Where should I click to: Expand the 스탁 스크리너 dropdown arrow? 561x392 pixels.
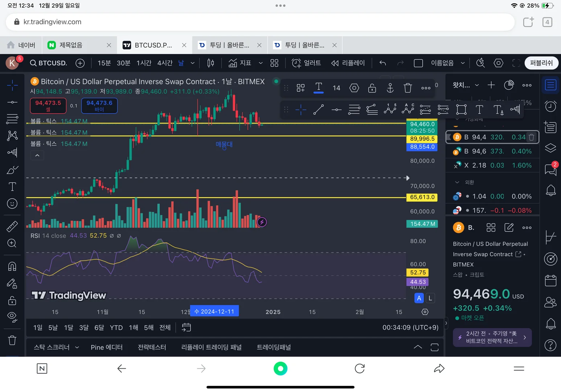coord(77,347)
